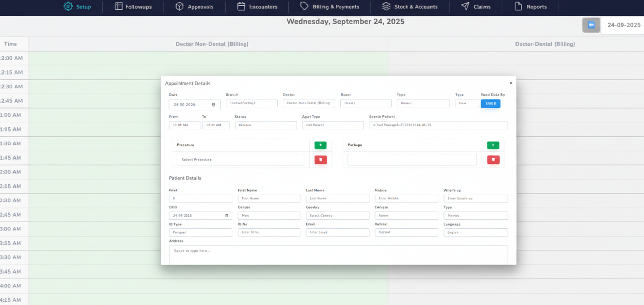Delete procedure row with red trash icon
Viewport: 644px width, 305px height.
point(320,160)
